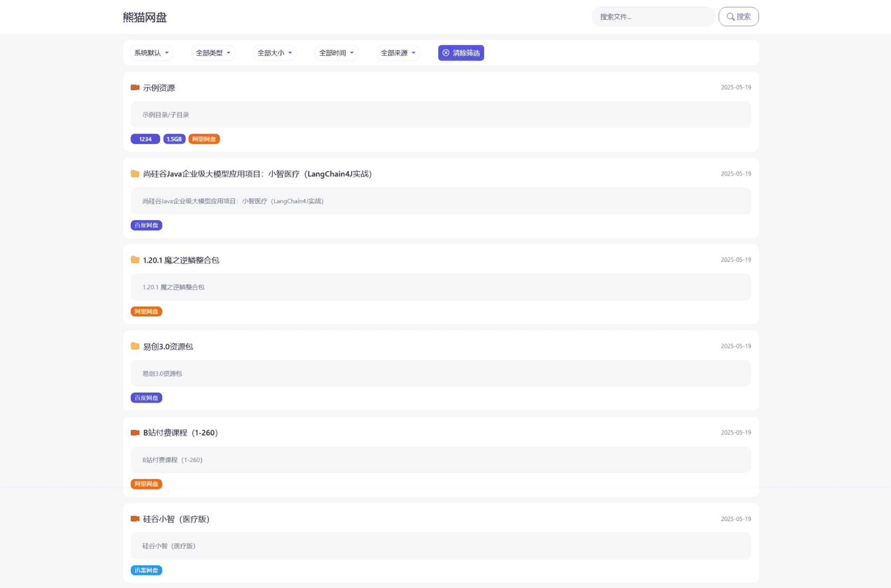Screen dimensions: 891x588
Task: Open the 全部来源 source dropdown
Action: click(x=398, y=53)
